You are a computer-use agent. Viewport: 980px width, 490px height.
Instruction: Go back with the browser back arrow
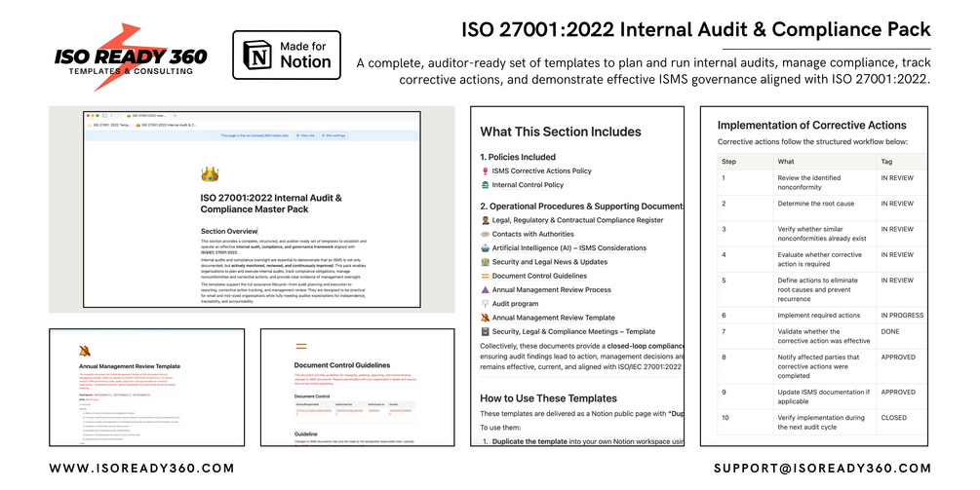[111, 116]
